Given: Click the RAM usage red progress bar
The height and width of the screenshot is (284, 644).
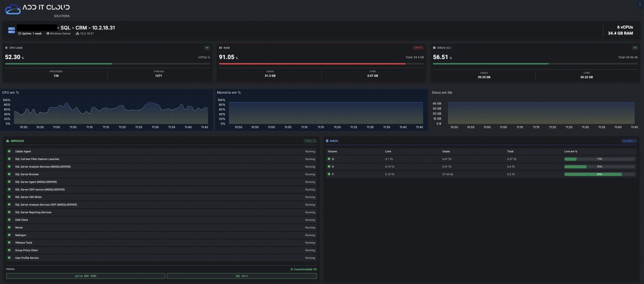Looking at the screenshot, I should tap(312, 64).
